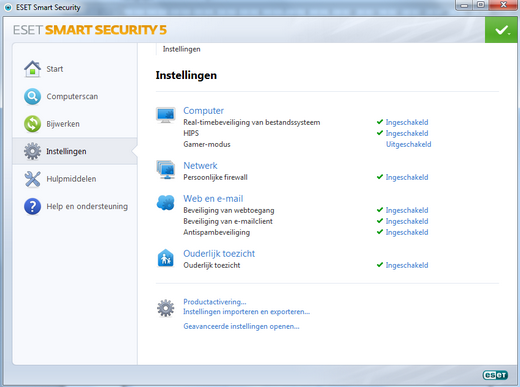The height and width of the screenshot is (387, 520).
Task: Click the Hulpmiddelen wrench icon
Action: (32, 179)
